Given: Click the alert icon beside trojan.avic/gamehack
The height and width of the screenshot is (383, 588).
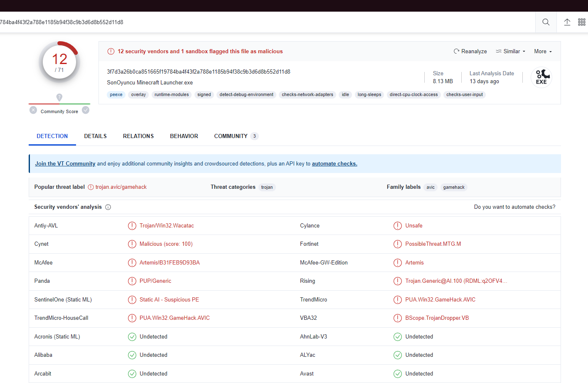Looking at the screenshot, I should 91,187.
